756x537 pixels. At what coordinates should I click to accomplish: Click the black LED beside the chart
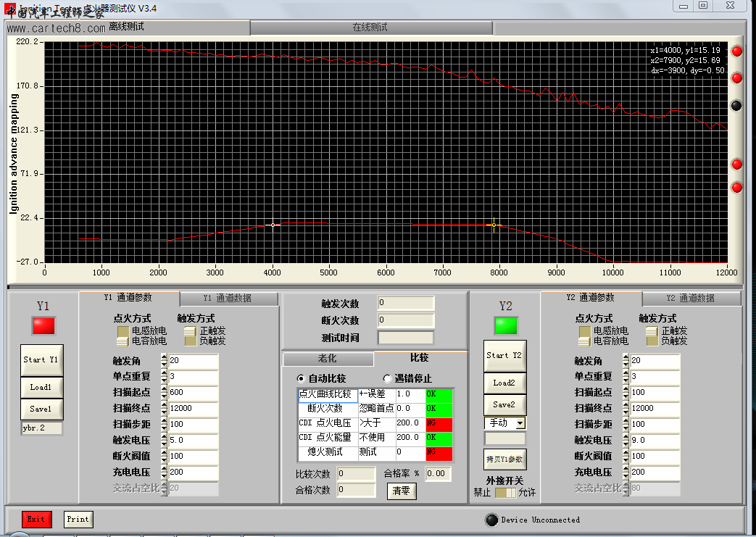736,105
